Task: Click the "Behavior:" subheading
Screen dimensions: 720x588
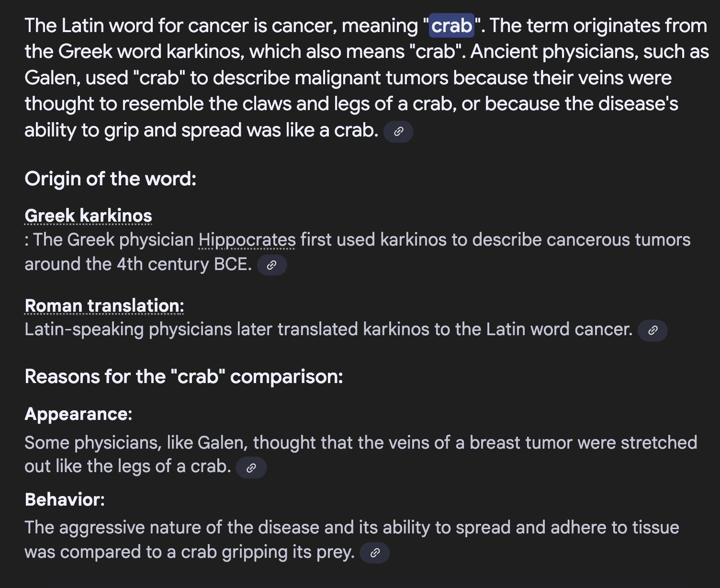Action: point(65,499)
